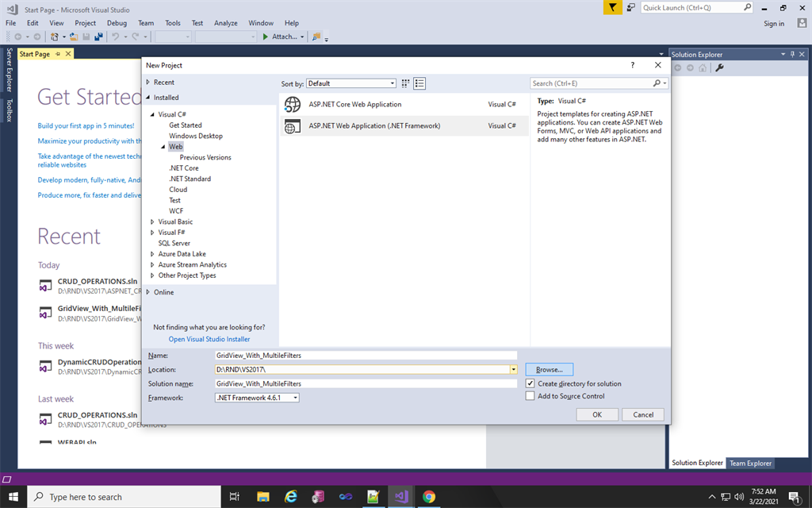Click the New Project toolbar icon
The width and height of the screenshot is (812, 508).
tap(54, 37)
